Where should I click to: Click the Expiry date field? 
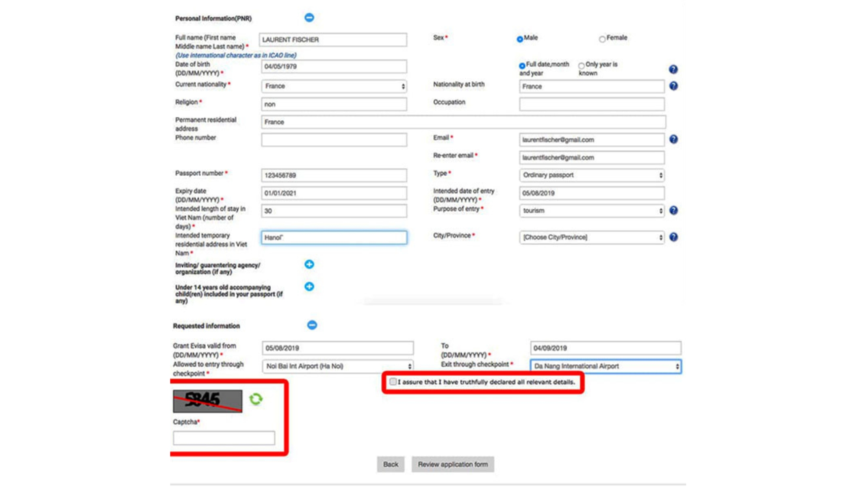click(334, 193)
